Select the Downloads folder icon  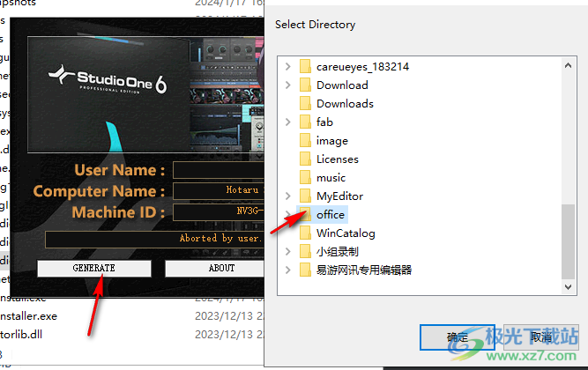[x=305, y=103]
